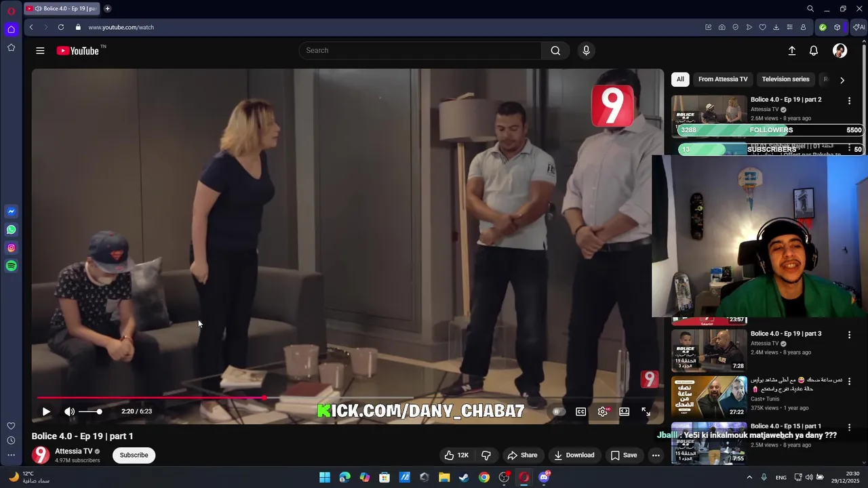868x488 pixels.
Task: Show more filter chips with the right chevron
Action: coord(842,80)
